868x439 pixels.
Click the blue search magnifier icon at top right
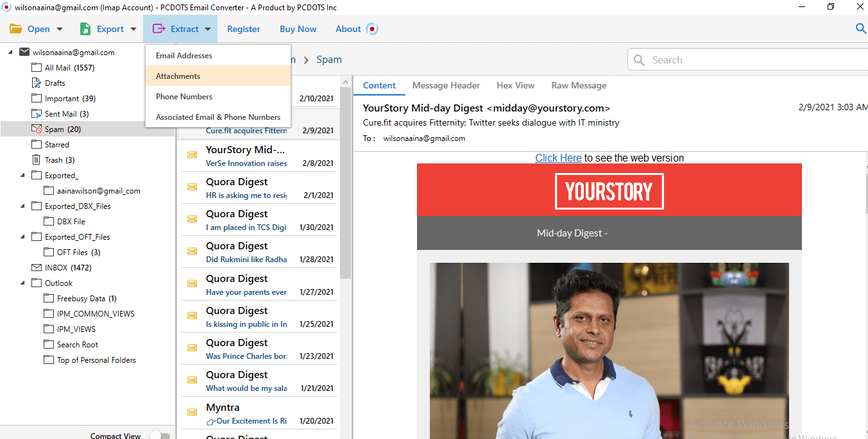click(862, 28)
